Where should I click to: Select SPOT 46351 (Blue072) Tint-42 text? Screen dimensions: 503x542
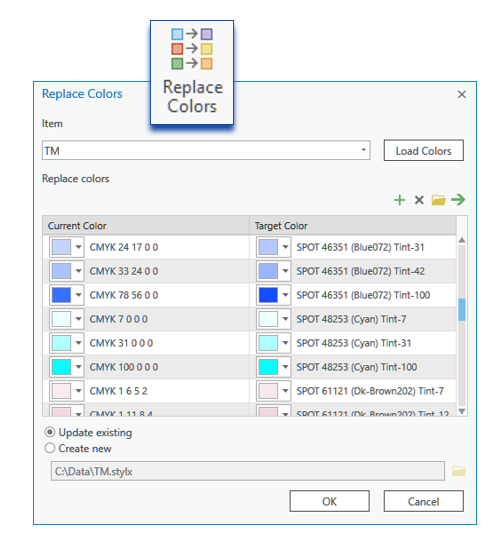pos(360,271)
